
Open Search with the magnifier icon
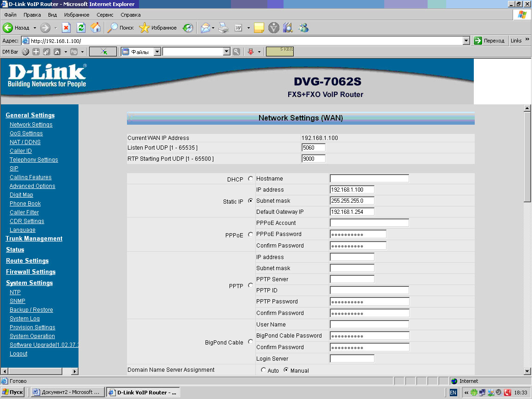113,28
